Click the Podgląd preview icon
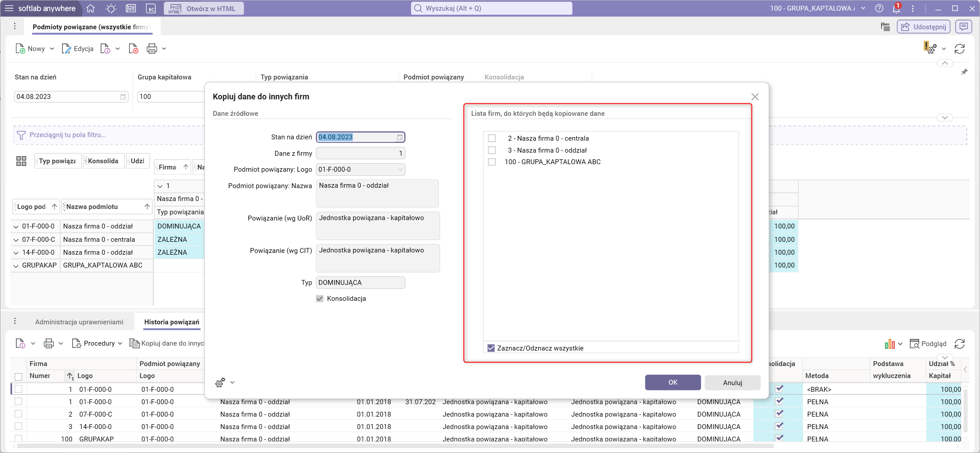Screen dimensions: 980x453 [914, 344]
